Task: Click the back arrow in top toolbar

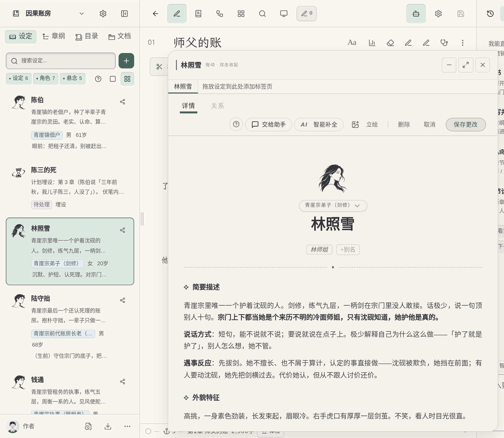Action: pos(155,14)
